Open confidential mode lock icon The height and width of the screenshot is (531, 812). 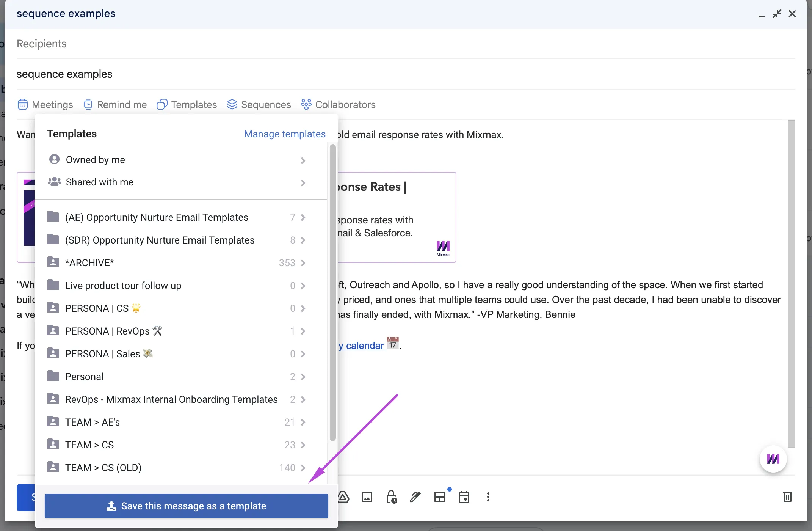391,497
